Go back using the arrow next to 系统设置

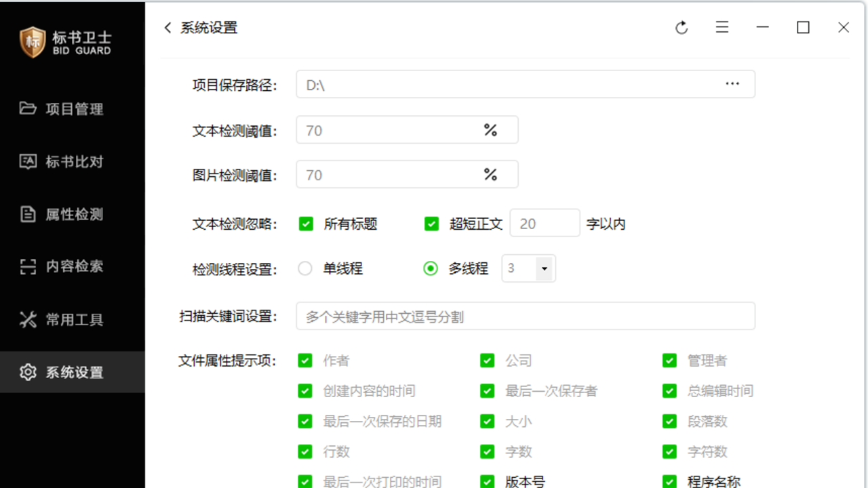point(167,28)
